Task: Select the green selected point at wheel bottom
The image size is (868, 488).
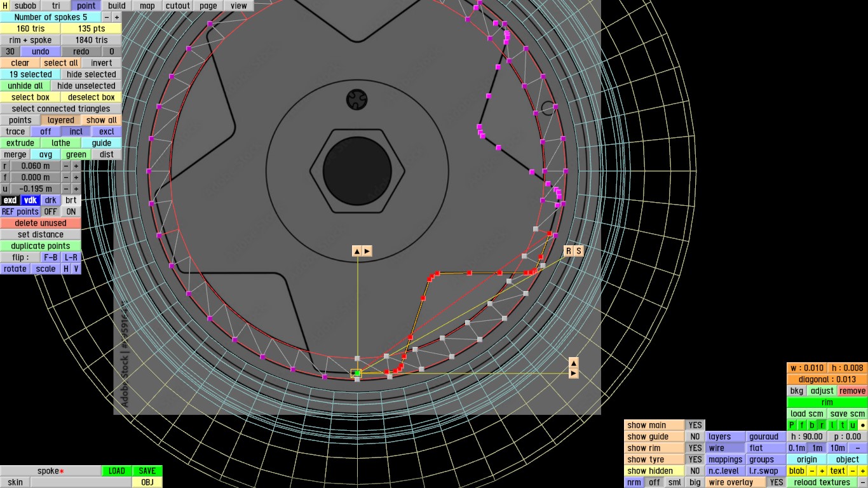Action: (x=357, y=373)
